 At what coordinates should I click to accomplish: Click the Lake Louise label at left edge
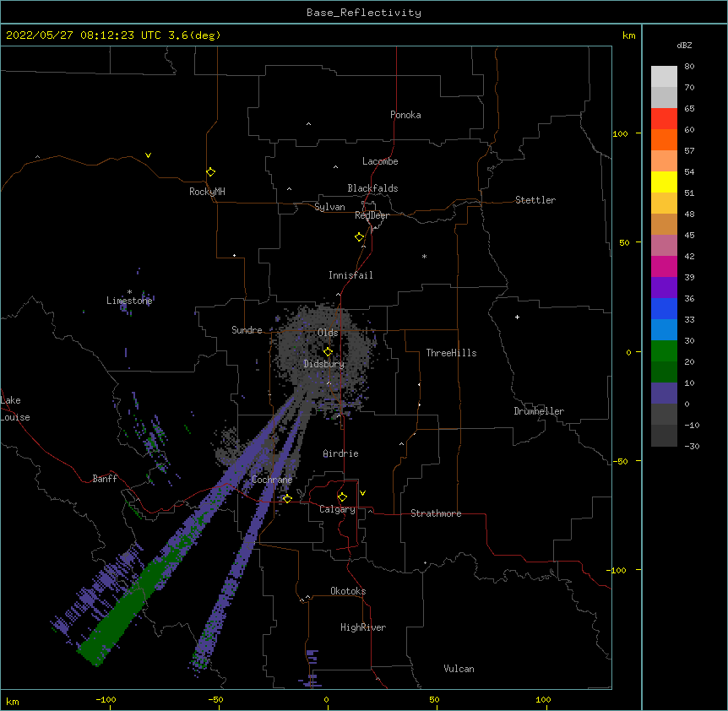pos(15,409)
